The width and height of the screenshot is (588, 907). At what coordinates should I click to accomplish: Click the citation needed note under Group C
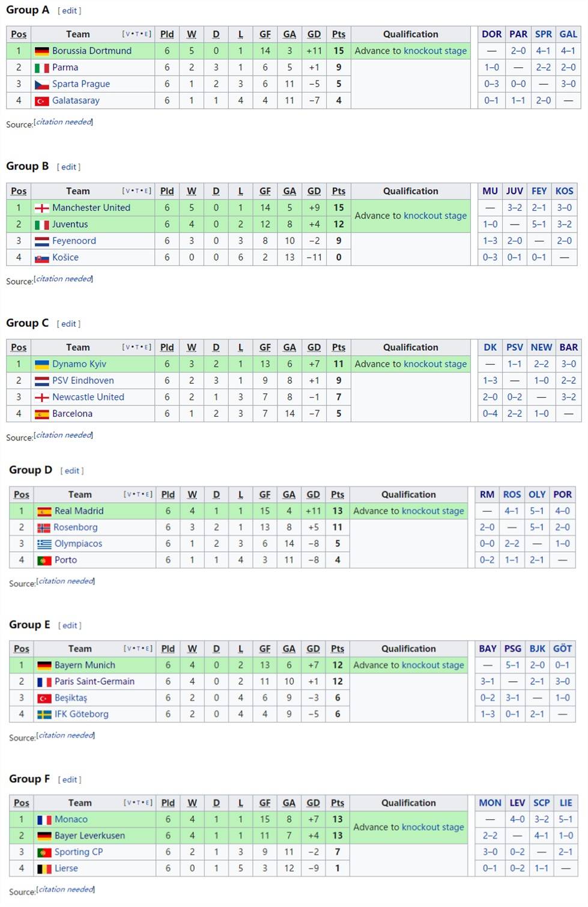coord(64,435)
